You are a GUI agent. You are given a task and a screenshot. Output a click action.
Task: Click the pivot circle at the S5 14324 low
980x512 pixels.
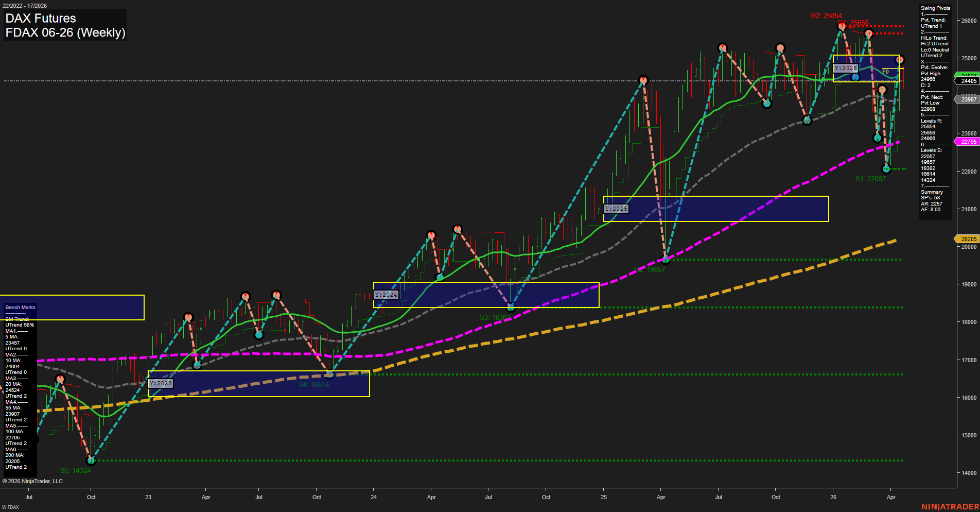(92, 460)
